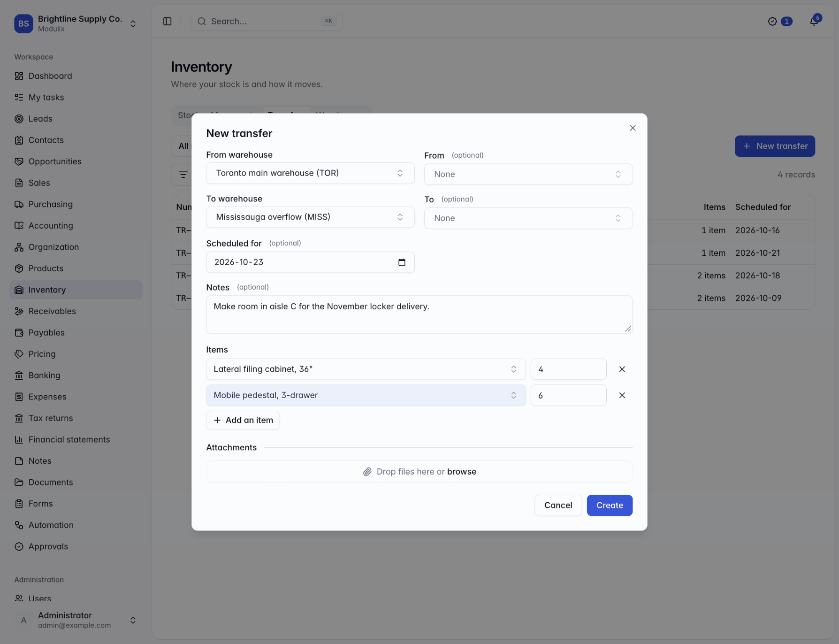This screenshot has width=839, height=644.
Task: Open Products in the sidebar
Action: click(x=76, y=268)
